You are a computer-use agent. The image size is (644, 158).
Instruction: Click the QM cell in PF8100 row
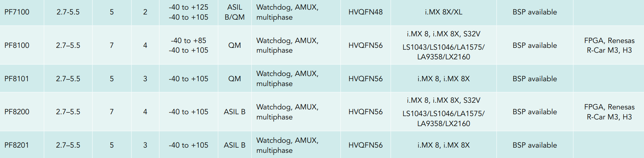234,45
